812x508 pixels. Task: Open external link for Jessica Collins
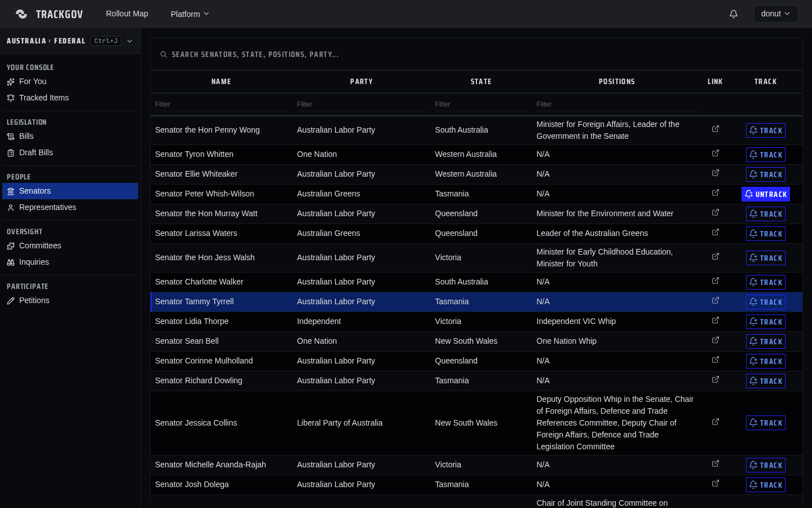tap(716, 422)
